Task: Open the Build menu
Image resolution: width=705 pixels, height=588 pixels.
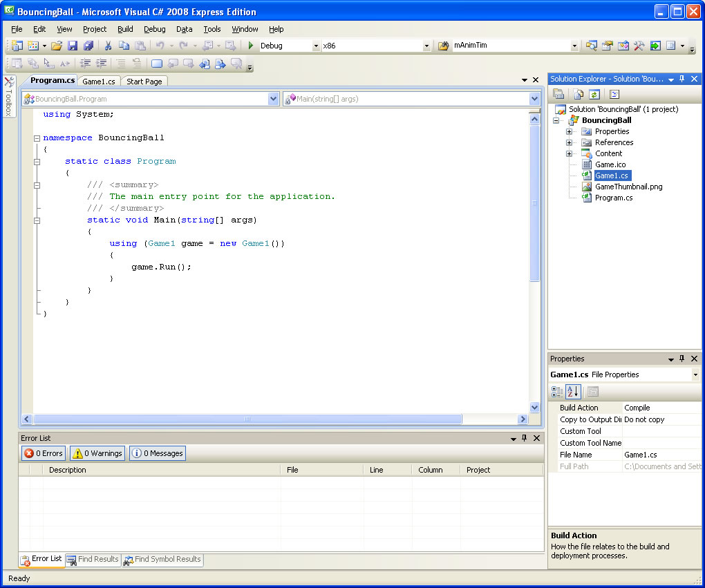Action: point(125,29)
